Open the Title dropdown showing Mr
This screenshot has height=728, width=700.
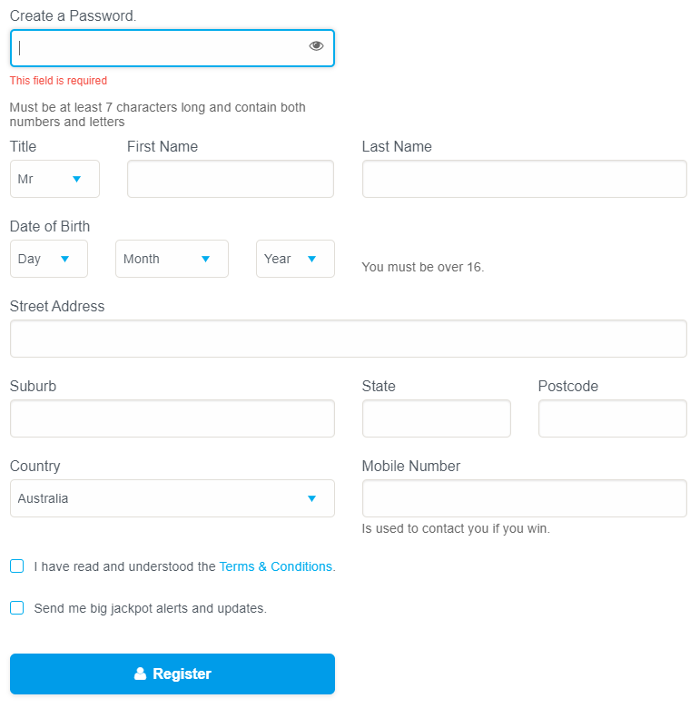click(x=54, y=179)
